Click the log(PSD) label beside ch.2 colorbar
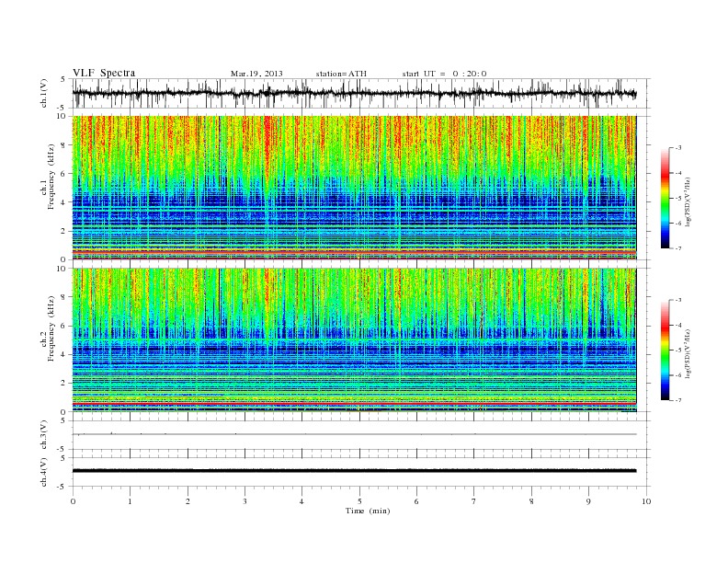Image resolution: width=728 pixels, height=563 pixels. coord(688,353)
